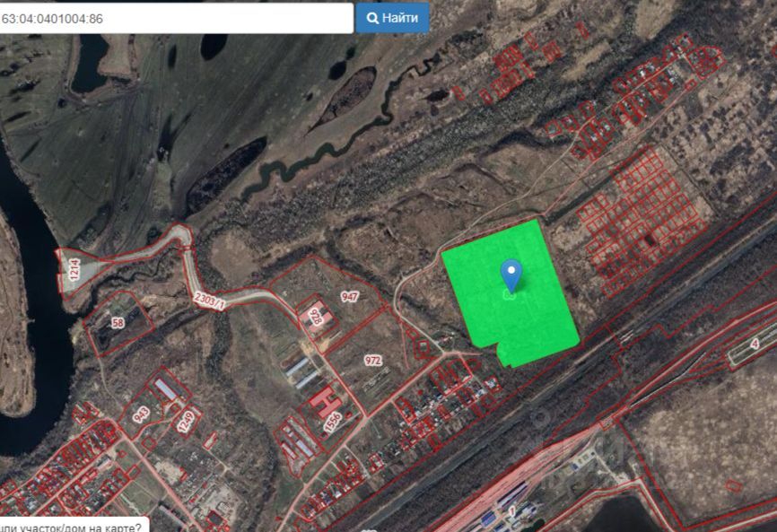Select parcel labeled 58

point(118,323)
